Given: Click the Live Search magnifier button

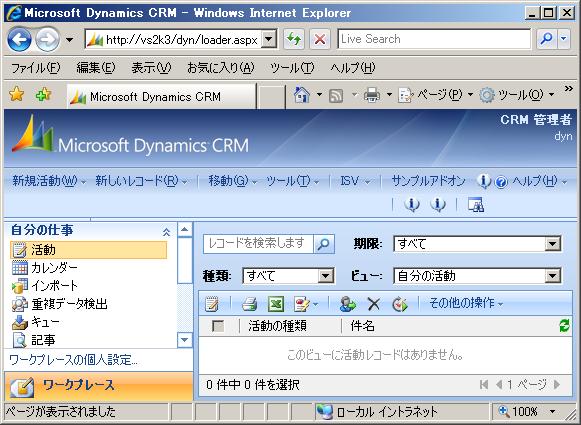Looking at the screenshot, I should coord(547,39).
